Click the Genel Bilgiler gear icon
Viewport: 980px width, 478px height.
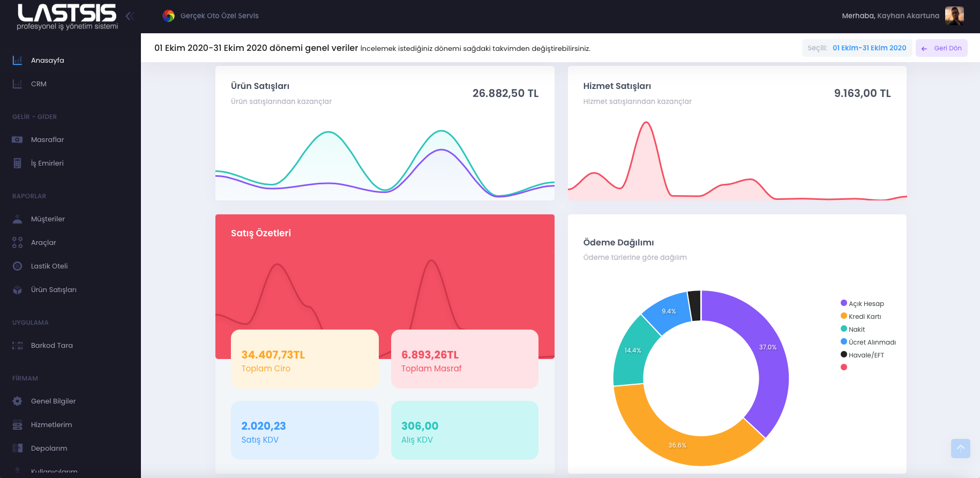(x=17, y=401)
